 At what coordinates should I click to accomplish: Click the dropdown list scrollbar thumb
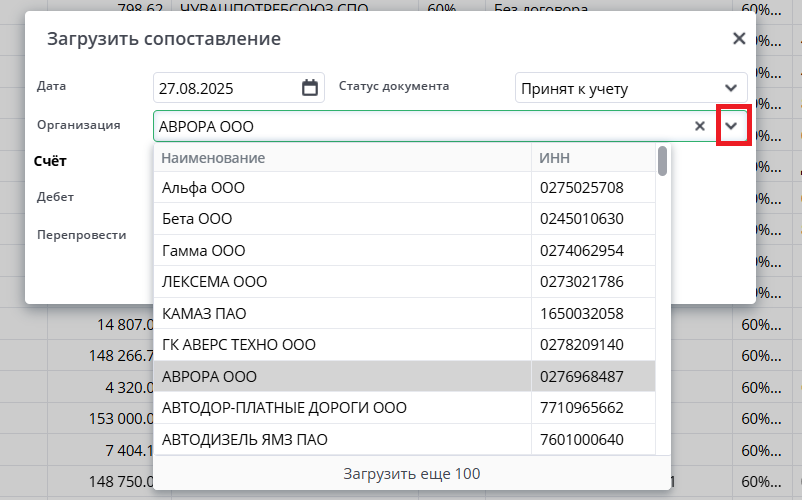pos(663,161)
